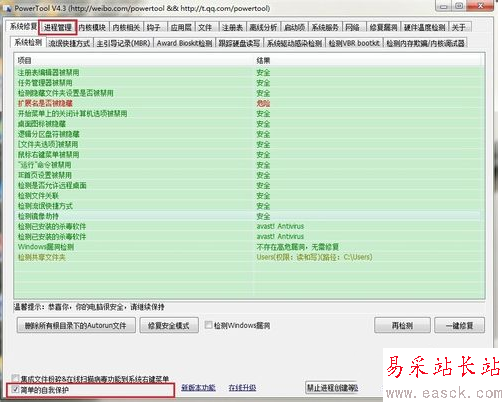Switch to the 系统修复 tab
Image resolution: width=503 pixels, height=408 pixels.
[x=23, y=27]
